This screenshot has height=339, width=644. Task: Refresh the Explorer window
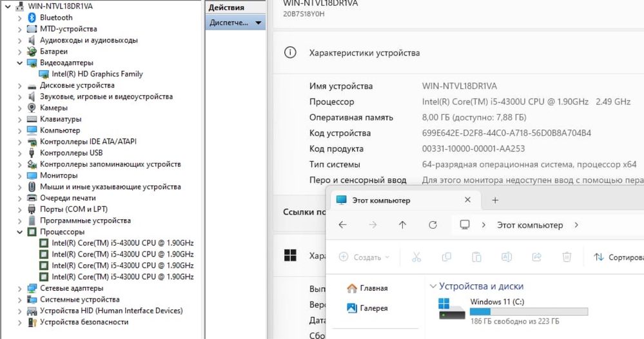coord(433,225)
